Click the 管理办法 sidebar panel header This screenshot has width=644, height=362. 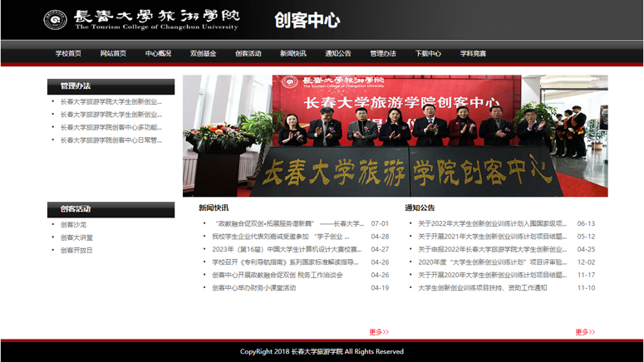111,86
